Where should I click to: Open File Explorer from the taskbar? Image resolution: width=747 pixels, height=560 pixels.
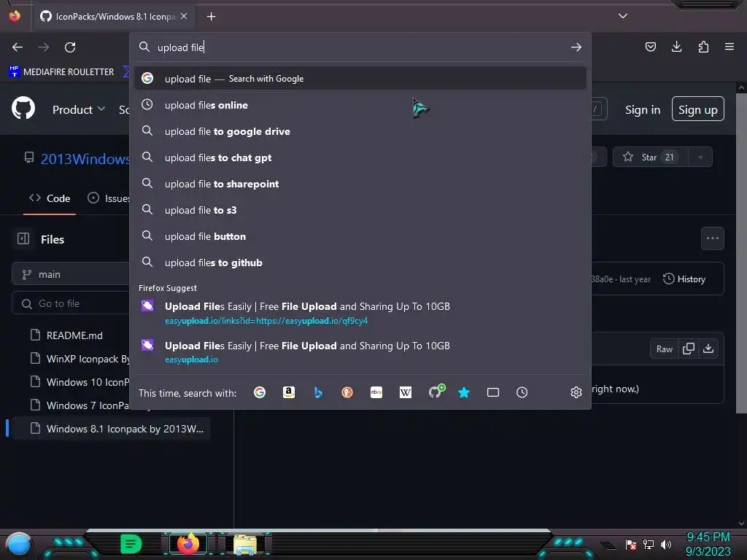click(x=245, y=544)
